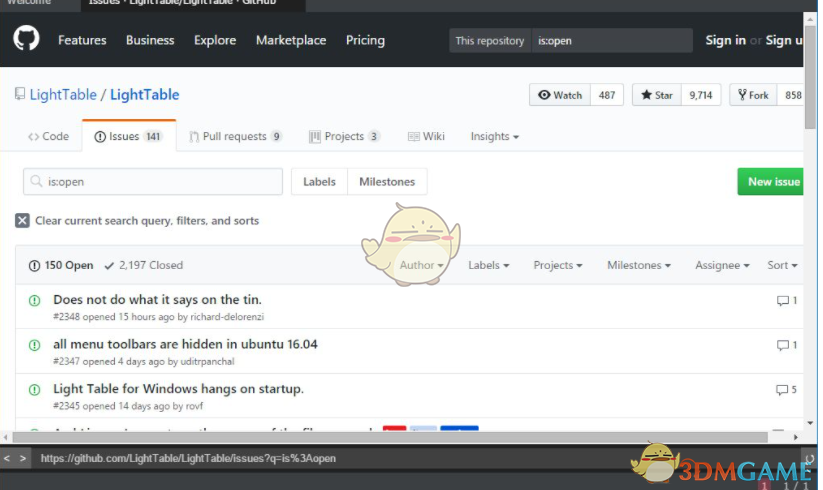The image size is (823, 490).
Task: Click 'Clear current search query, filters, and sorts'
Action: tap(137, 220)
